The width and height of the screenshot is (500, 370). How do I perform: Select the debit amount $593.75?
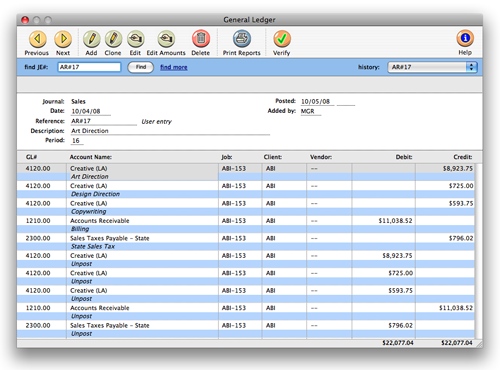pyautogui.click(x=401, y=291)
